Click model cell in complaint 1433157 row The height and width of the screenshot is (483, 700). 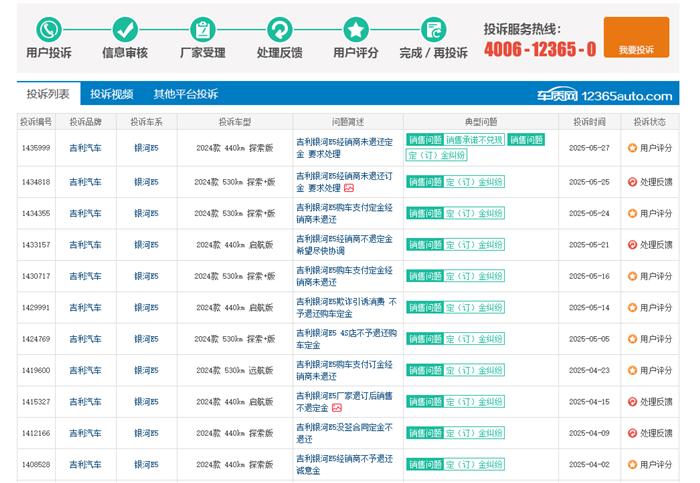pos(235,245)
